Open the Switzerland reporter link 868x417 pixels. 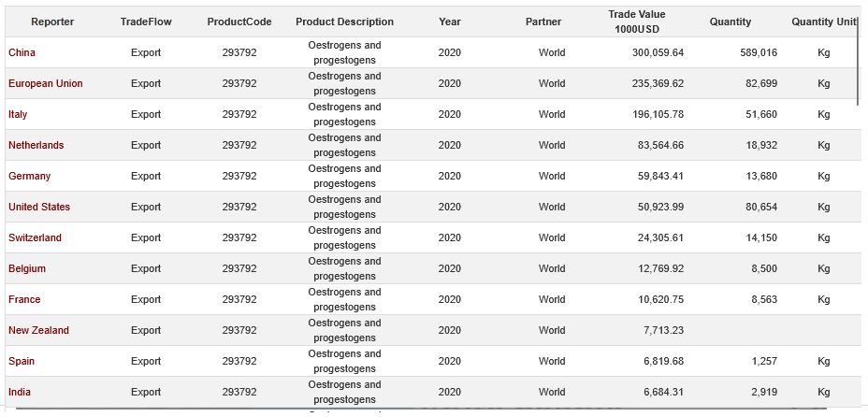pyautogui.click(x=36, y=237)
